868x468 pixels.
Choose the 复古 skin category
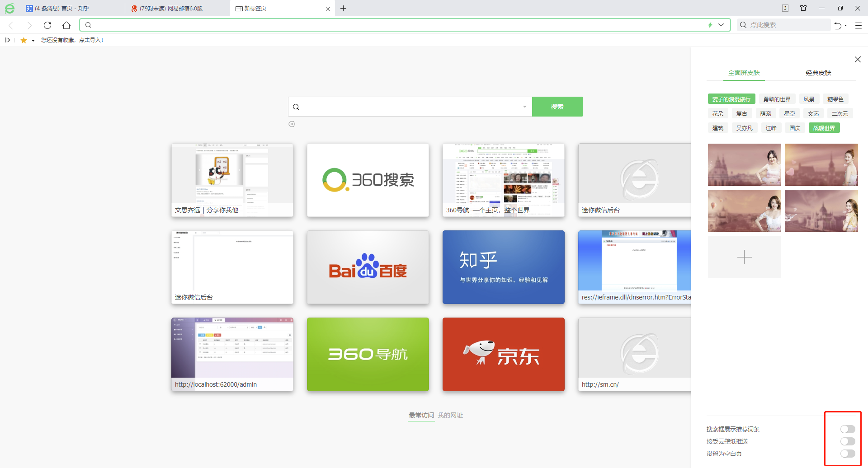click(742, 113)
